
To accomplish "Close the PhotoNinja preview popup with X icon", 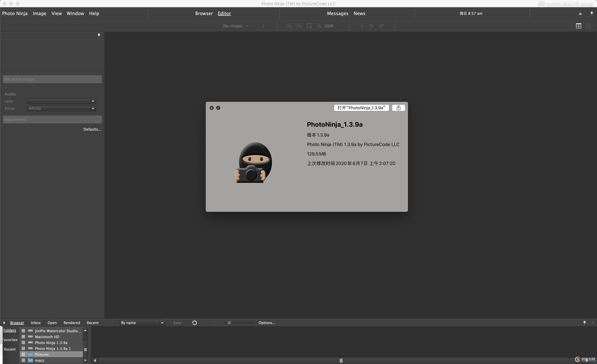I will point(212,108).
